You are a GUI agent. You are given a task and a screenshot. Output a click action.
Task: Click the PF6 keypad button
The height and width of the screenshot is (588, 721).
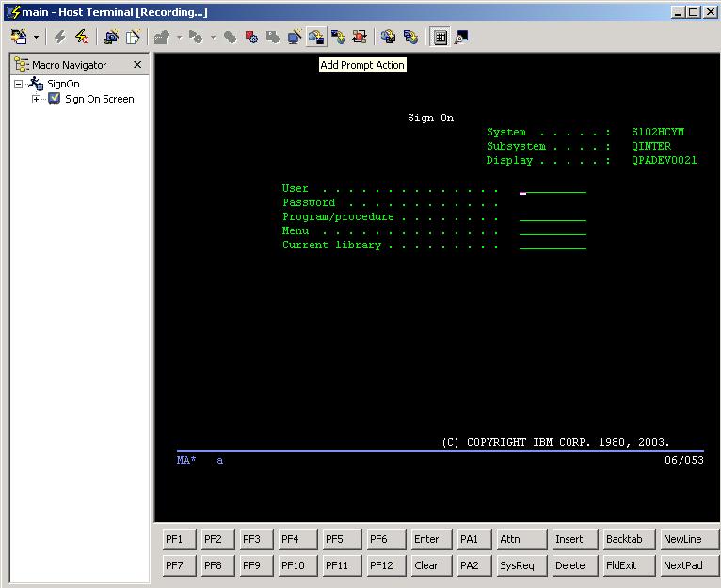pos(387,539)
